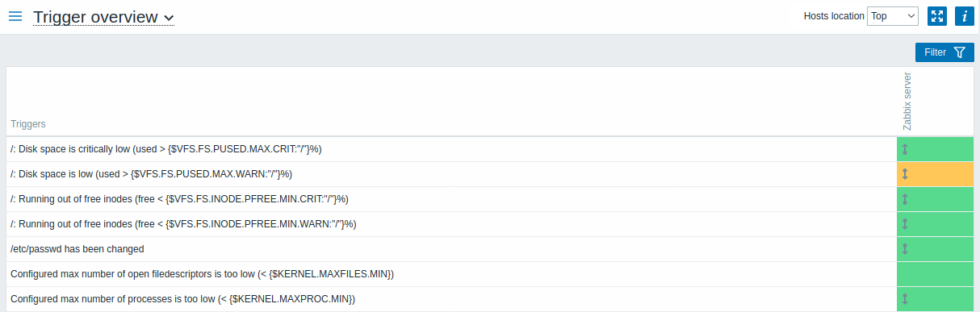The width and height of the screenshot is (980, 312).
Task: Click dependency arrow in critically low disk row
Action: pyautogui.click(x=905, y=149)
